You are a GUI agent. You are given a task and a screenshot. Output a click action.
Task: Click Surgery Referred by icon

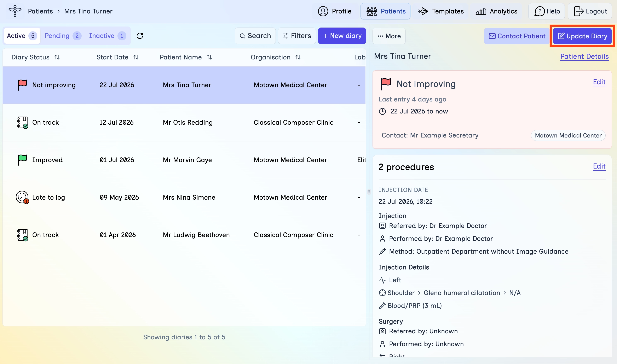382,331
